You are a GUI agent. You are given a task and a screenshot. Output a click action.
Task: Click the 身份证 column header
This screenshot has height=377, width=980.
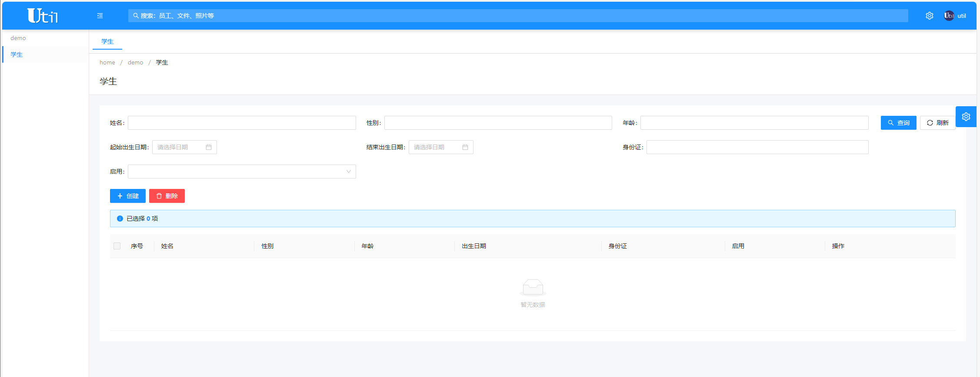coord(617,246)
